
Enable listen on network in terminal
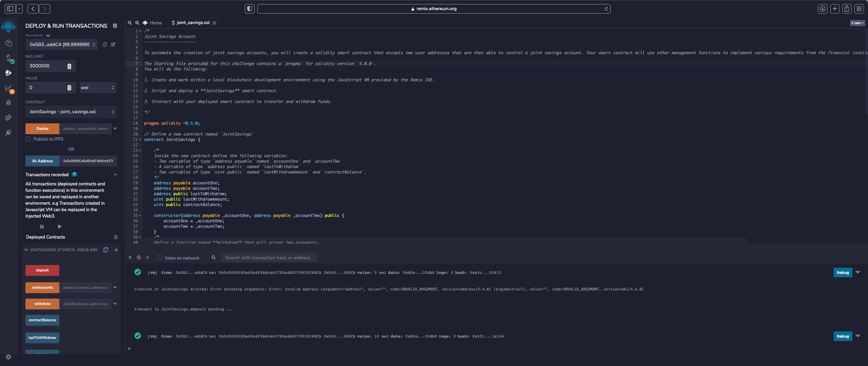click(159, 258)
